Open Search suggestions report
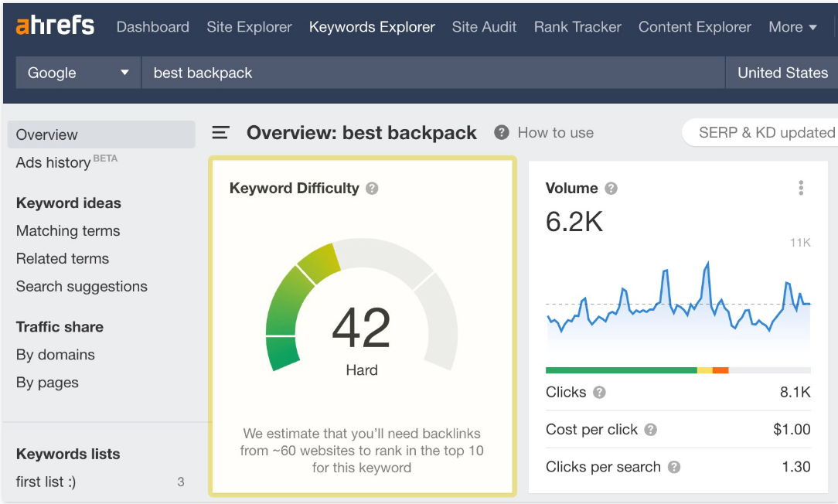838x504 pixels. (x=82, y=287)
